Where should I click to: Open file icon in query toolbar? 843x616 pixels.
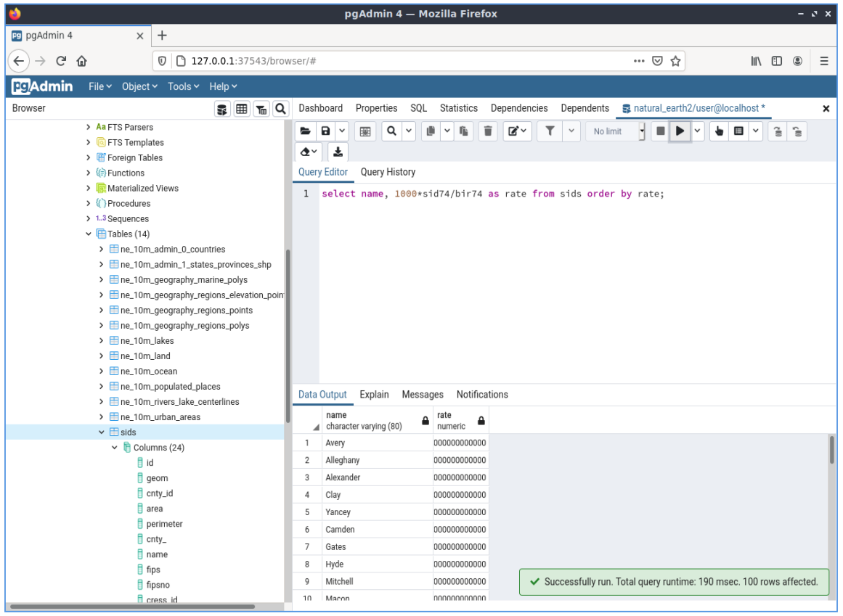306,131
